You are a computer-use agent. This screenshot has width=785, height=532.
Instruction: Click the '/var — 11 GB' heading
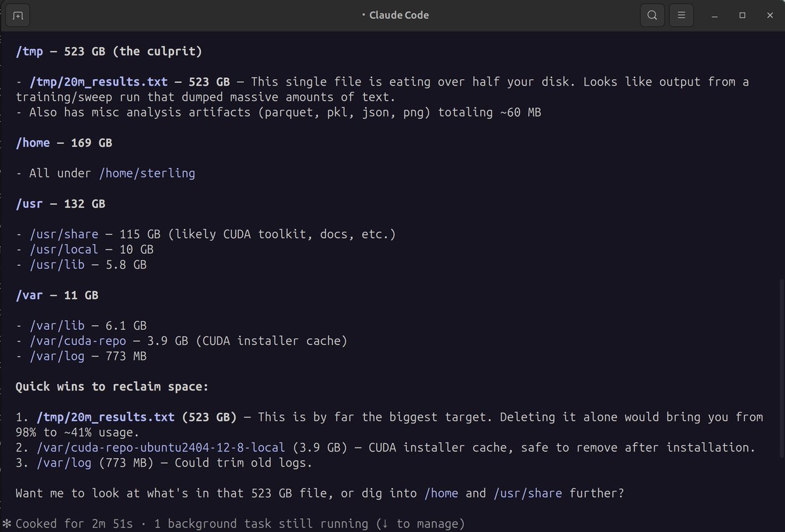point(57,295)
